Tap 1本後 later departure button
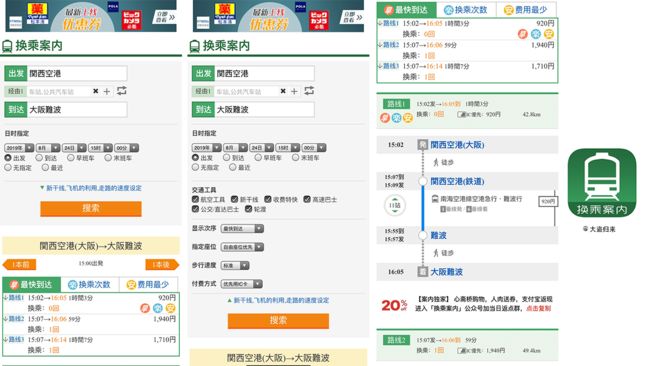 (162, 264)
